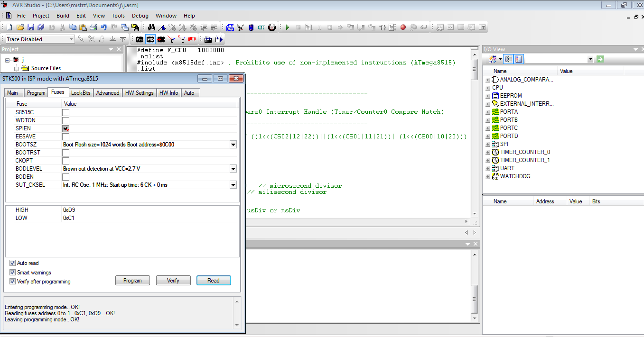Click the Print icon in toolbar
Image resolution: width=644 pixels, height=337 pixels.
pos(93,27)
